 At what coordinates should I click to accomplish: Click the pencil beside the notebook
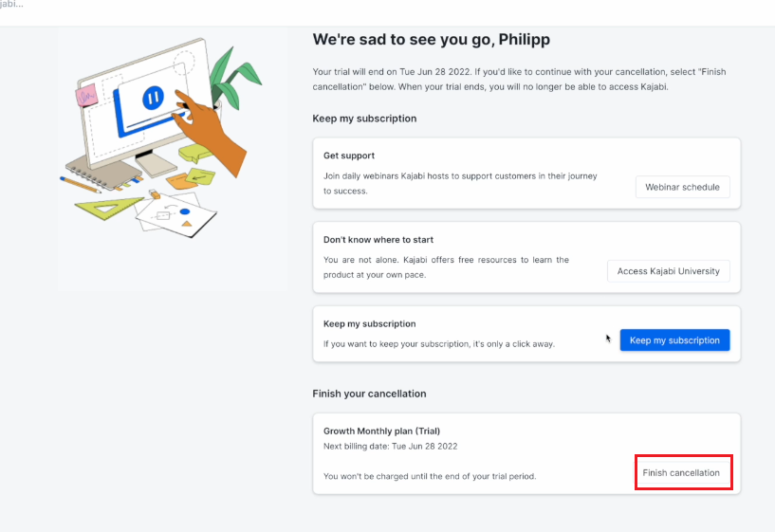coord(80,185)
